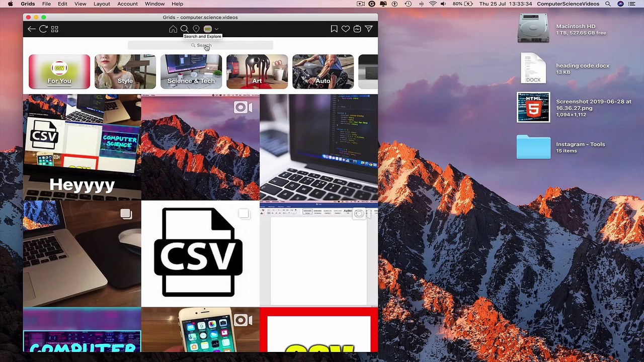This screenshot has width=644, height=362.
Task: Click the camera recording menu bar icon
Action: point(361,4)
